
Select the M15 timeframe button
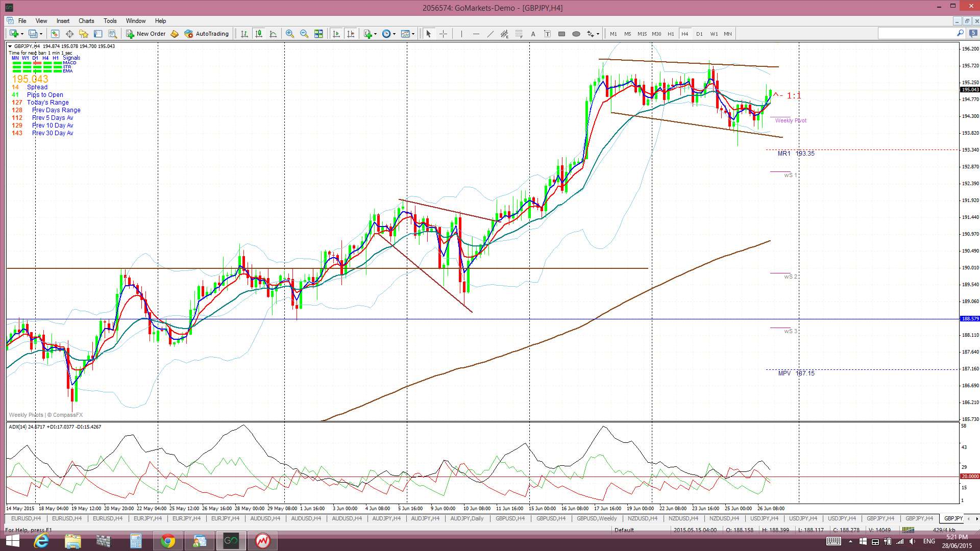[x=642, y=34]
